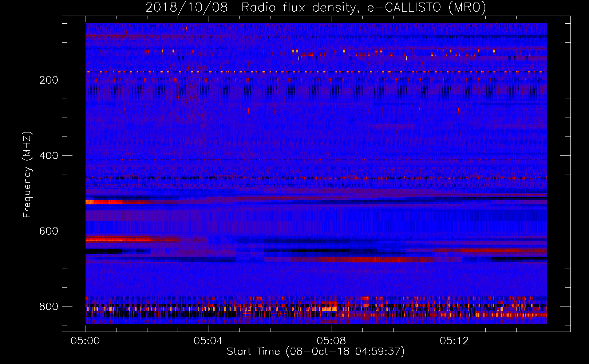This screenshot has height=364, width=589.
Task: Click the '05:00' time tick label
Action: [85, 341]
